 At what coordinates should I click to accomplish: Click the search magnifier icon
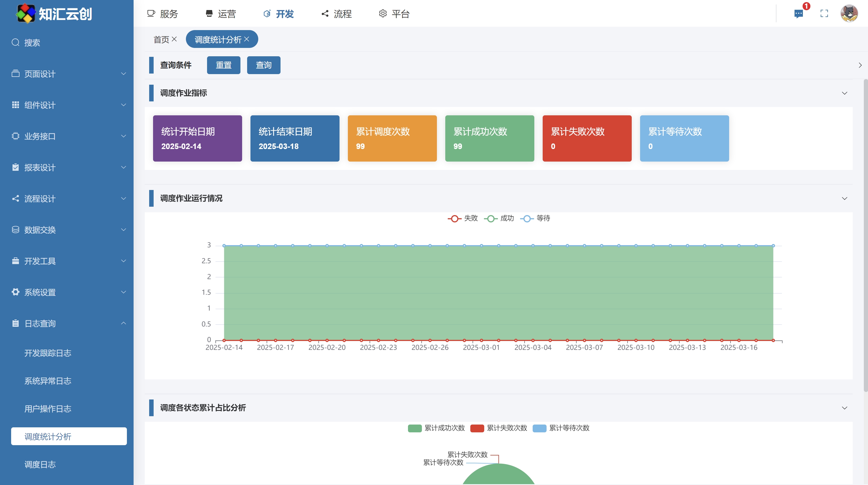16,43
